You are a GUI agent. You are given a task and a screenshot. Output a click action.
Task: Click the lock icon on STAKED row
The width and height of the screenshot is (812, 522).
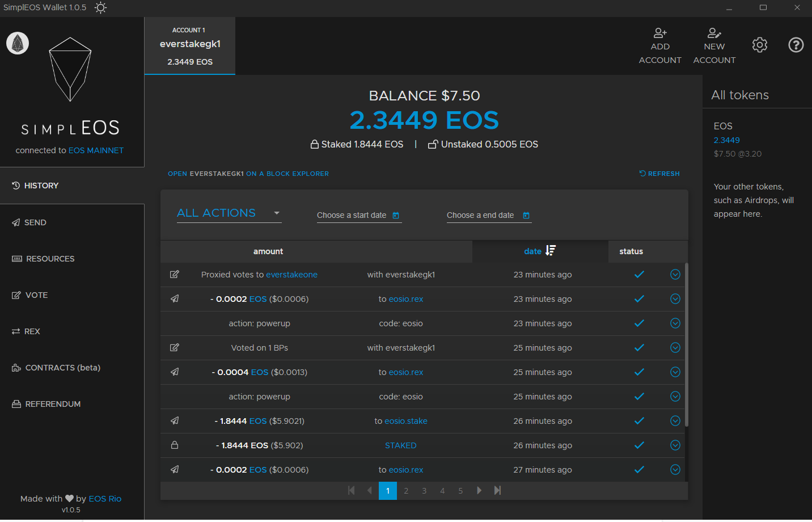point(175,445)
